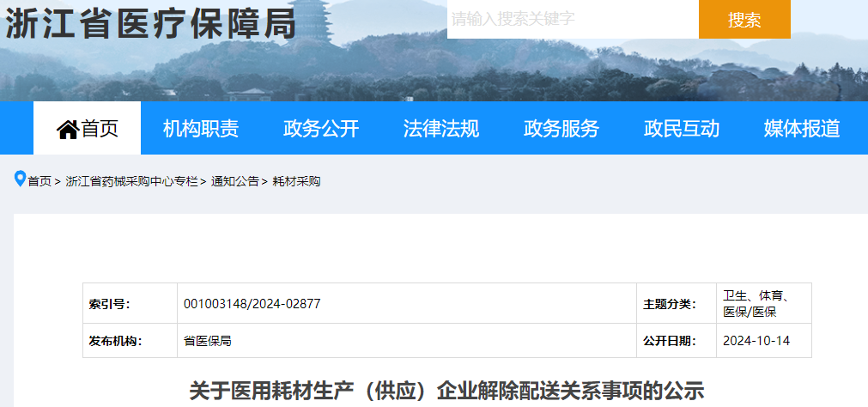Open the 政务公开 menu

tap(321, 129)
